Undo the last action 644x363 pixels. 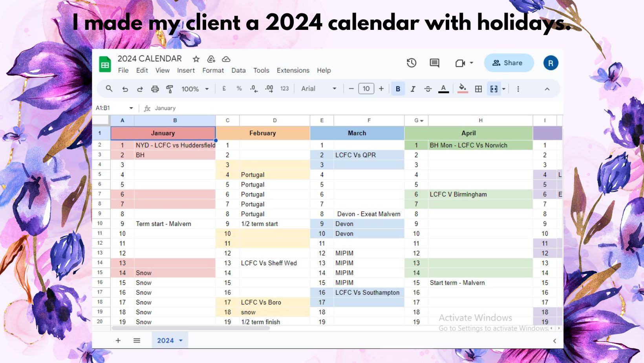pyautogui.click(x=125, y=89)
